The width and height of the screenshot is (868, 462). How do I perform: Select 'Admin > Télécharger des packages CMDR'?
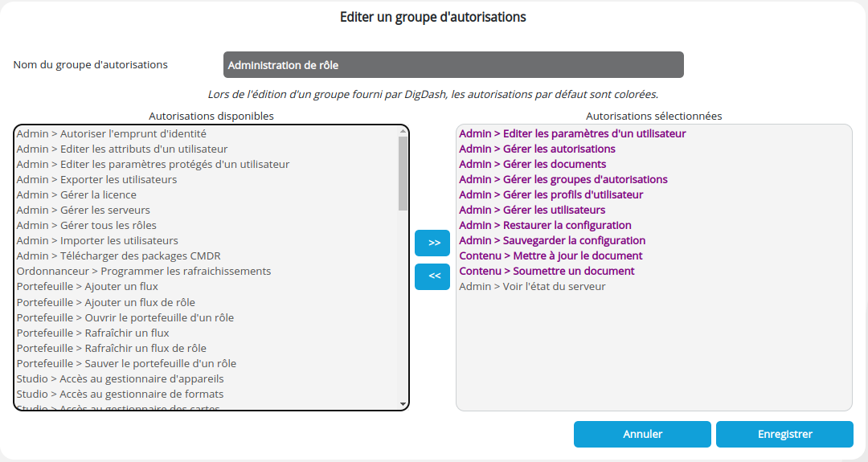119,256
